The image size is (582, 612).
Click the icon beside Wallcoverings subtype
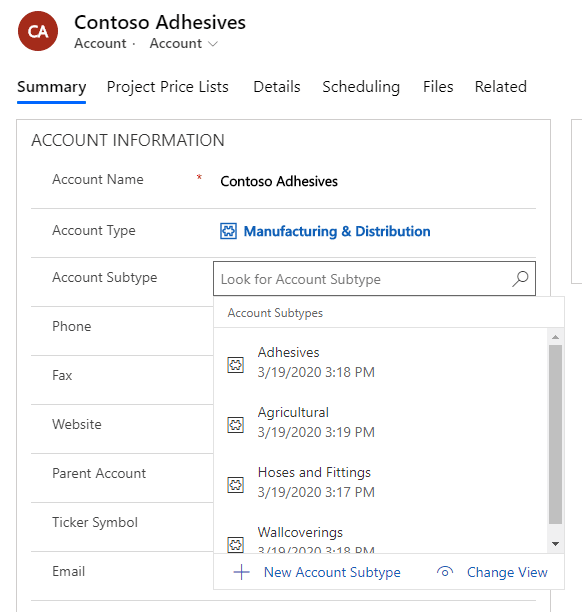coord(236,544)
